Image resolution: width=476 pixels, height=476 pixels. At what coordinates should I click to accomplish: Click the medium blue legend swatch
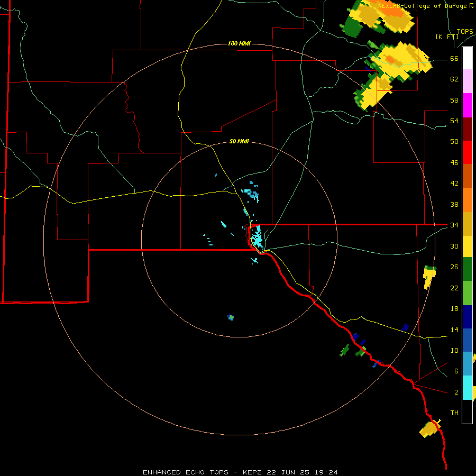click(x=467, y=340)
